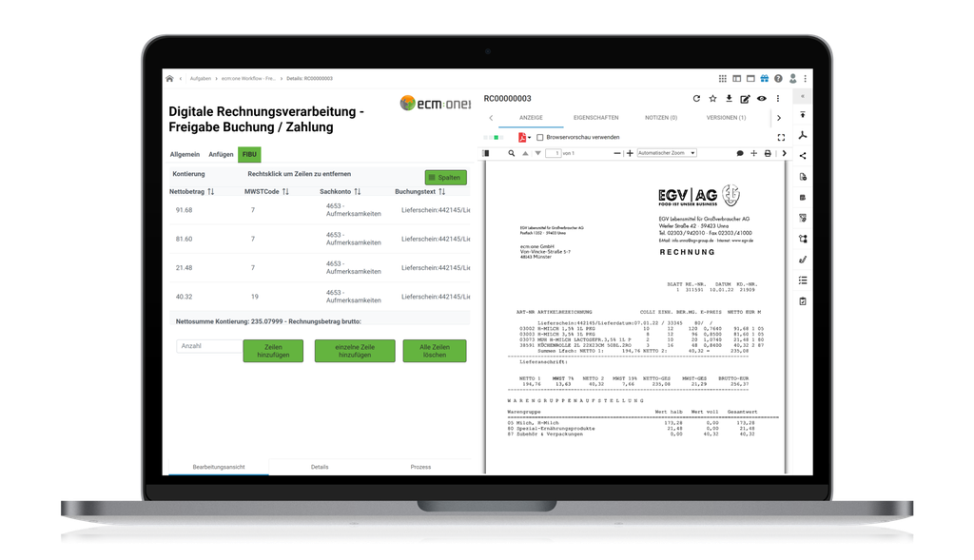Click einzelne Zeile hinzufügen button
Screen dimensions: 974x560
(x=355, y=351)
